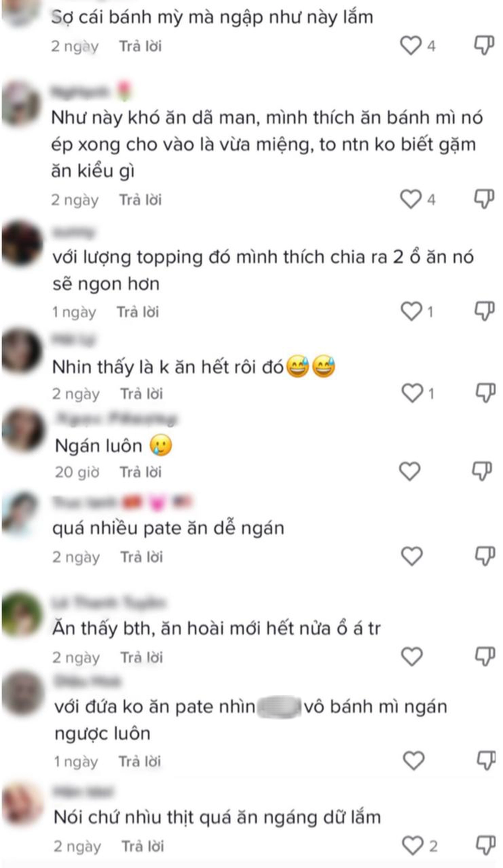Like the 'Như này khó ăn' comment

click(410, 199)
